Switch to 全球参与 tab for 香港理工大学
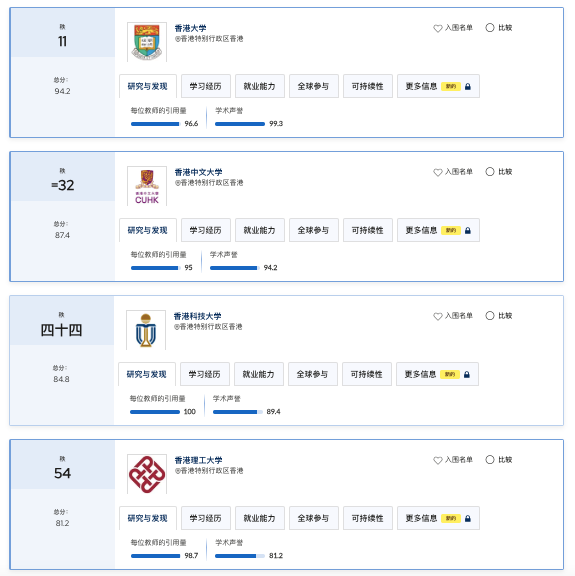Viewport: 575px width, 576px height. point(313,518)
